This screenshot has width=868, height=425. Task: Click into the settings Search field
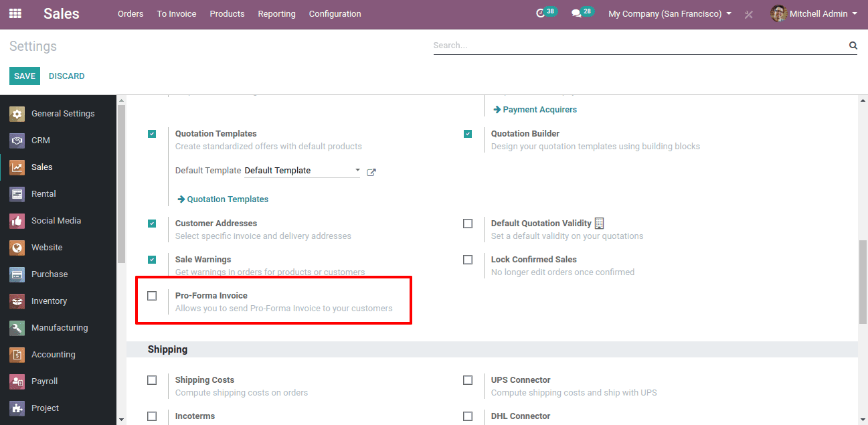pyautogui.click(x=639, y=46)
